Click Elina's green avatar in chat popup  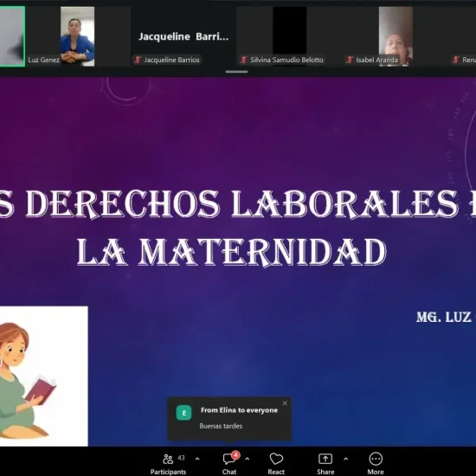pos(184,413)
